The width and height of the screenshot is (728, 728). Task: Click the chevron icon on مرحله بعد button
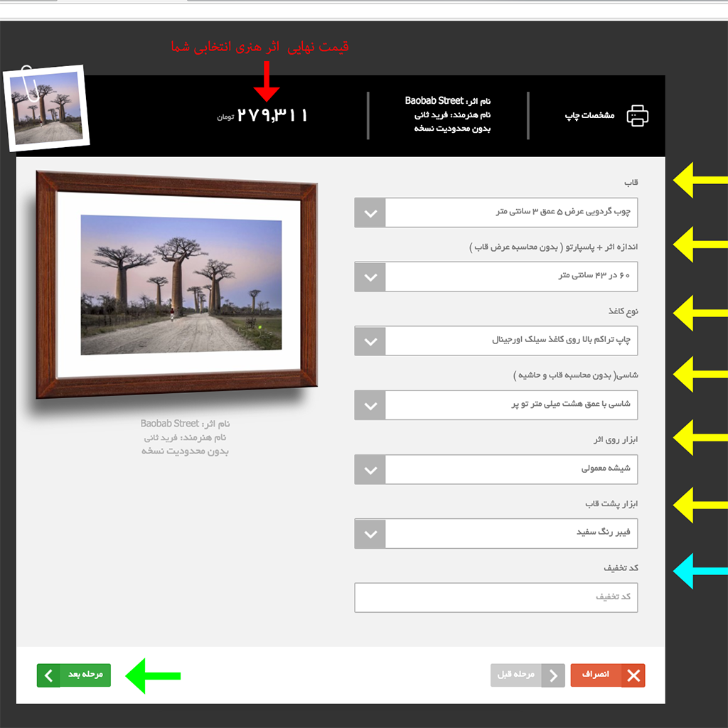click(x=49, y=675)
